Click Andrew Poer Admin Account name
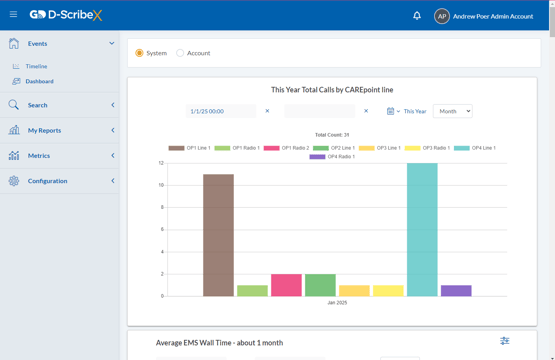 click(493, 16)
